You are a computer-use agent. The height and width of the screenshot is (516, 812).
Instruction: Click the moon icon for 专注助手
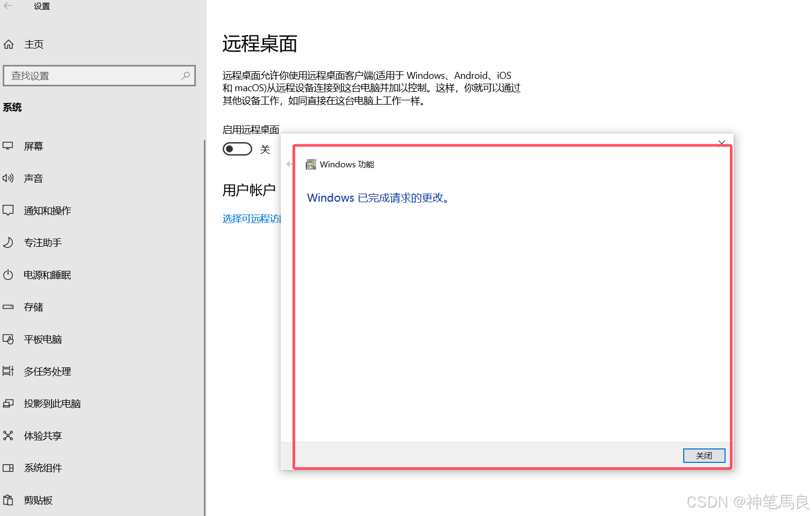coord(8,242)
